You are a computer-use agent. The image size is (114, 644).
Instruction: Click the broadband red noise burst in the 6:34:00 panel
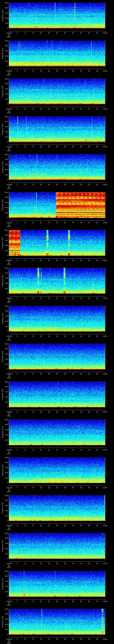(80, 205)
